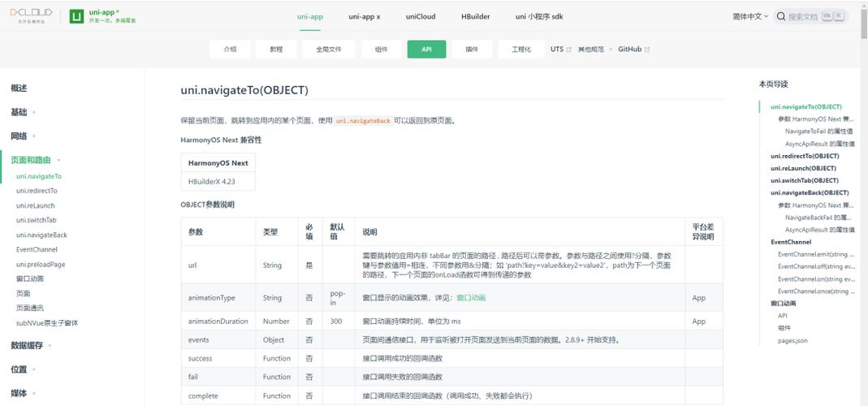Select uni.redirectTo in the sidebar
868x406 pixels.
pos(37,191)
